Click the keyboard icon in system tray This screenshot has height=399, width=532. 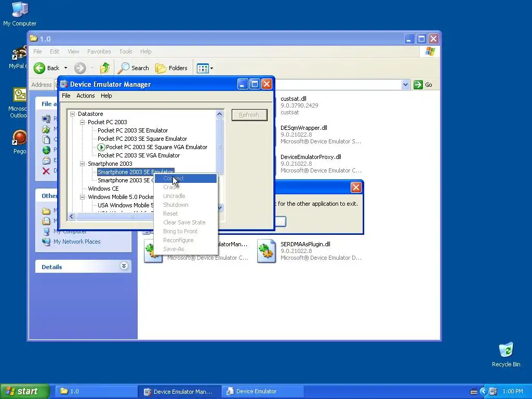[x=474, y=392]
